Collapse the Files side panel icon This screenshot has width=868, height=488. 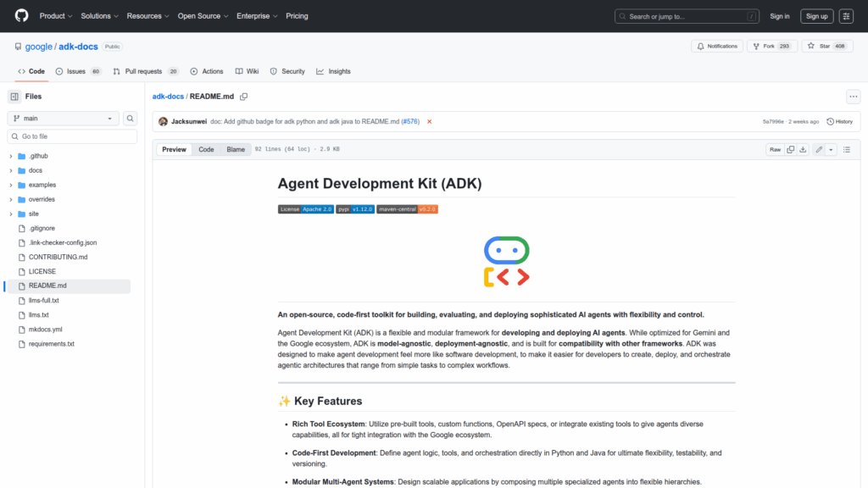coord(14,97)
